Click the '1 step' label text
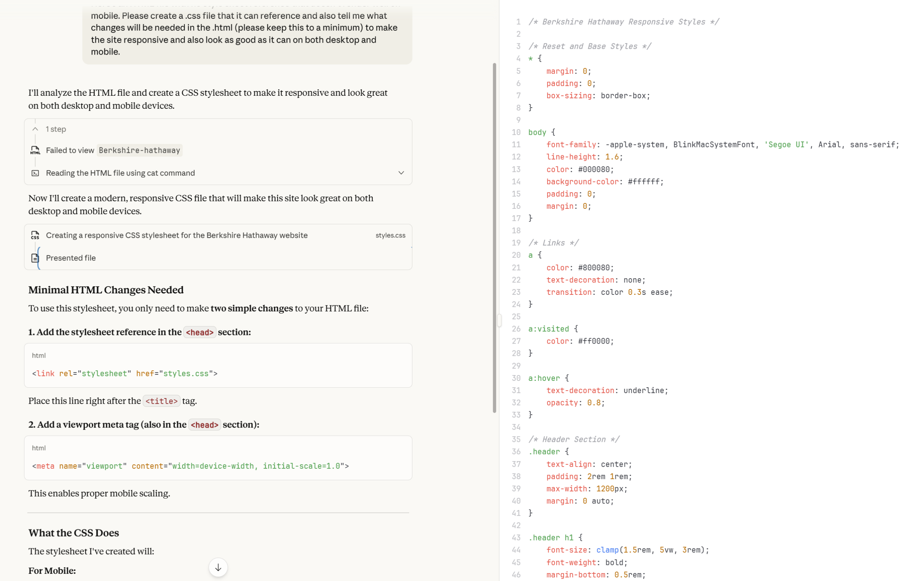The image size is (924, 581). point(56,129)
